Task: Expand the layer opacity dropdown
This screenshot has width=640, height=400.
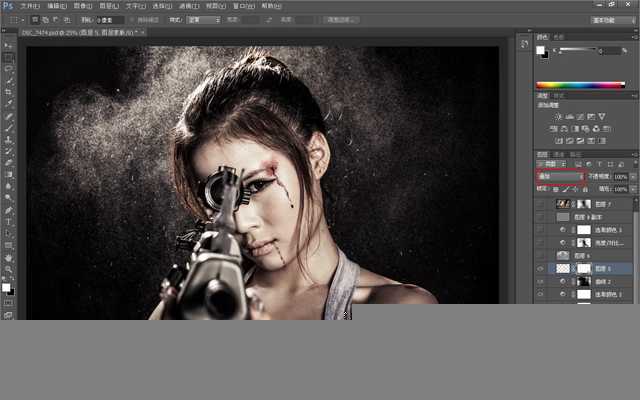Action: click(x=631, y=176)
